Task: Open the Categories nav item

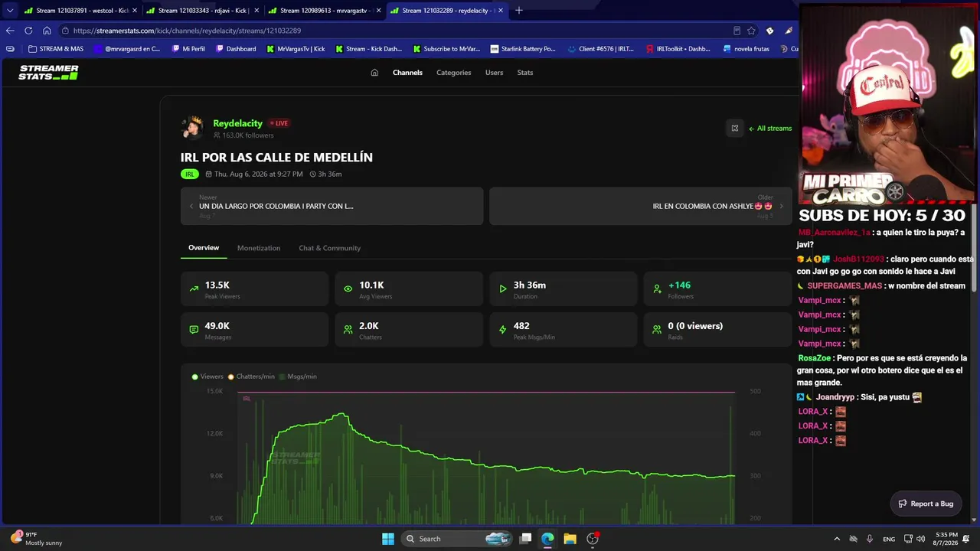Action: coord(453,73)
